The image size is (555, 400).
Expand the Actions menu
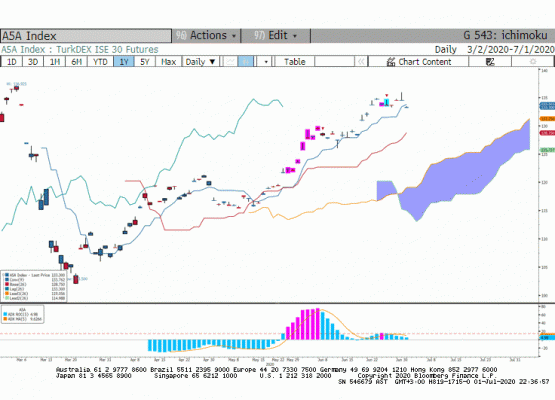click(x=206, y=36)
